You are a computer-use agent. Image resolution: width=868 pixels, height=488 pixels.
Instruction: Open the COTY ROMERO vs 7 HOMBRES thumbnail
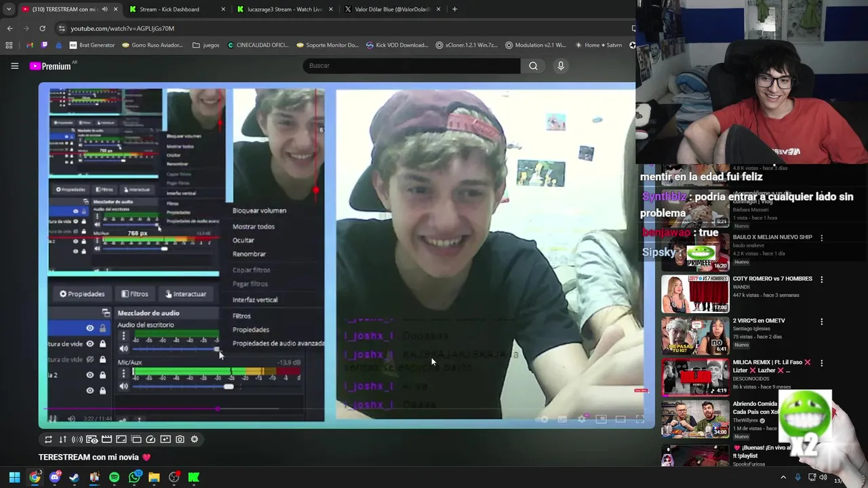pyautogui.click(x=695, y=293)
